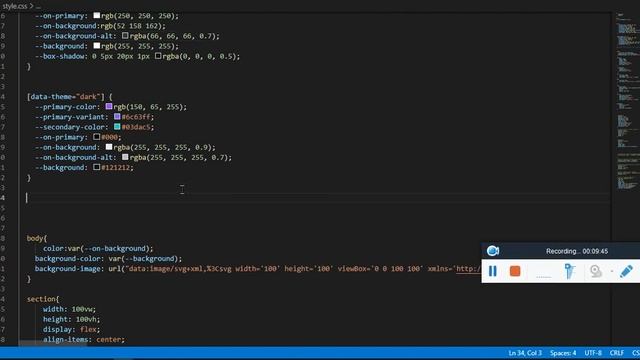Viewport: 640px width, 360px height.
Task: Click the white swatch before rgb(255, 255, 255)
Action: pos(97,46)
